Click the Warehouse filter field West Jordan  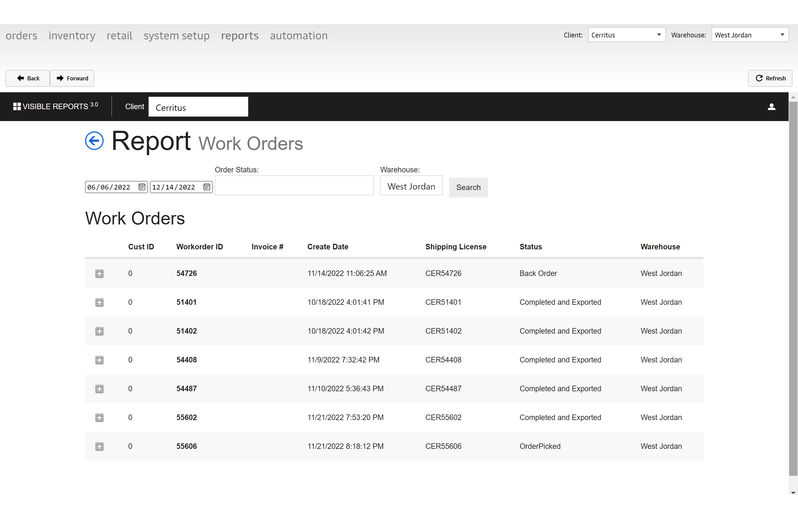tap(411, 186)
